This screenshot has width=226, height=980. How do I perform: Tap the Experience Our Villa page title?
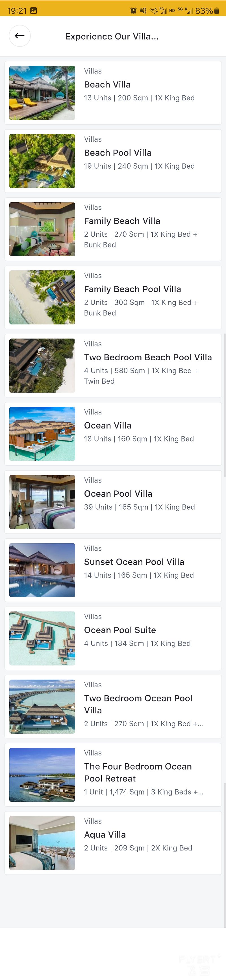coord(112,36)
